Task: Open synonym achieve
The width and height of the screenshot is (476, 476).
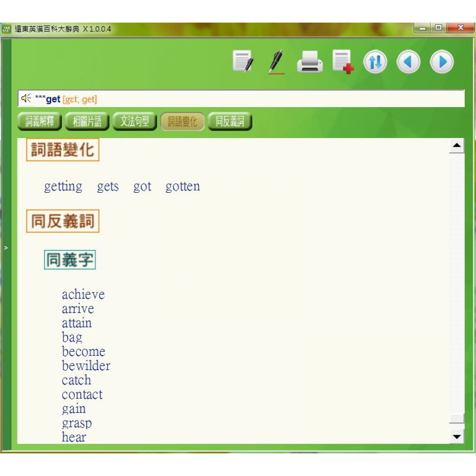Action: point(83,294)
